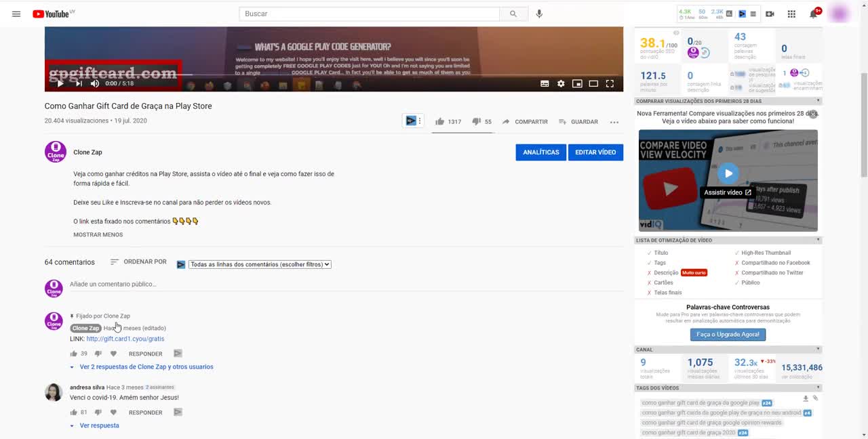The width and height of the screenshot is (868, 439).
Task: Select the Descrição checklist item
Action: (666, 272)
